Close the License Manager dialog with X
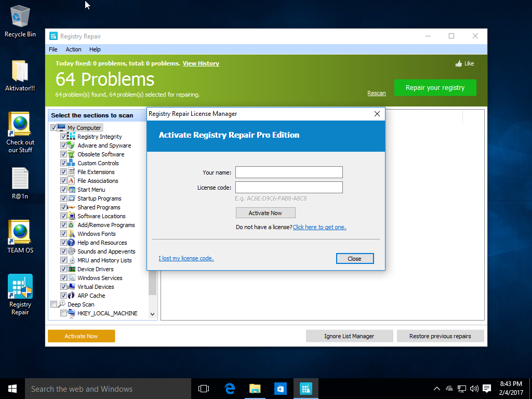The height and width of the screenshot is (399, 532). coord(377,114)
